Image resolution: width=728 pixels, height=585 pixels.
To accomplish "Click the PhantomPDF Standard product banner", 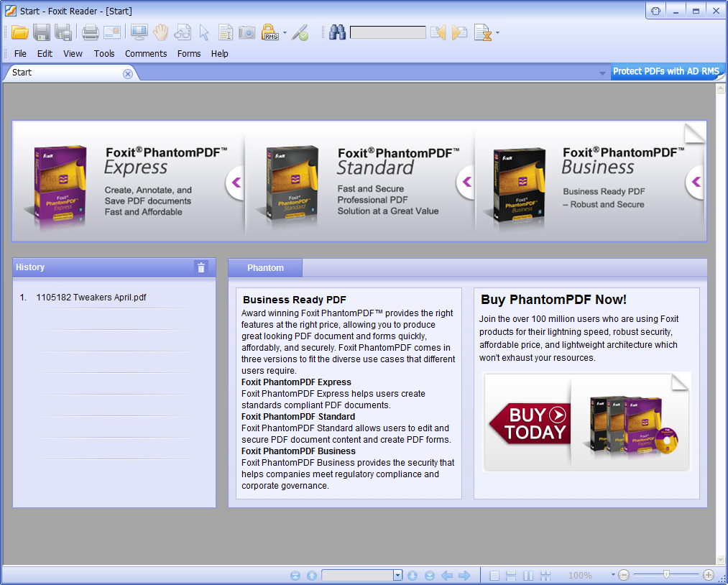I will 360,181.
